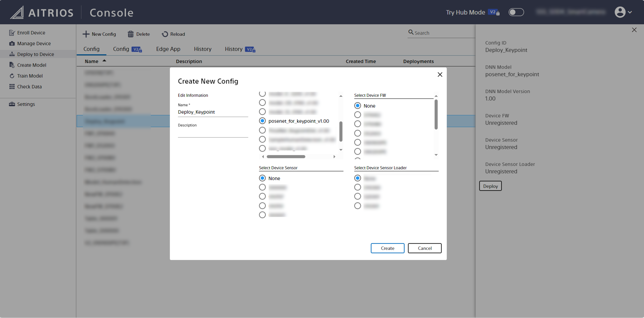Click the Reload icon in toolbar

[165, 34]
